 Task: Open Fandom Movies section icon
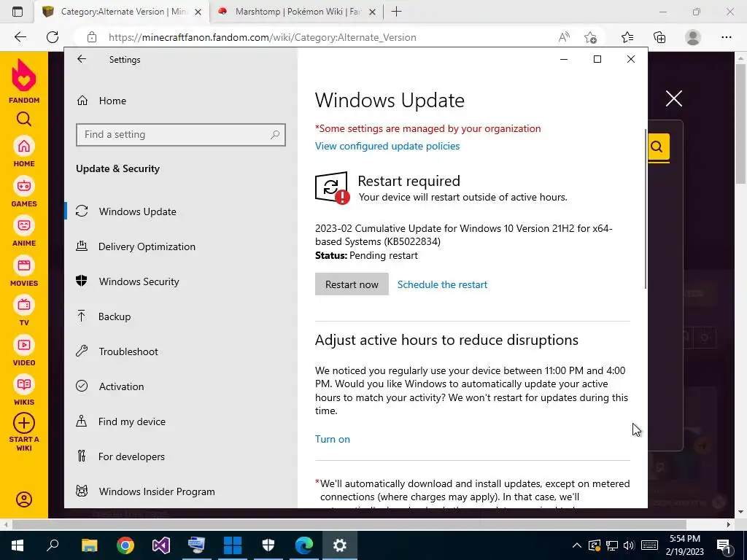coord(24,265)
